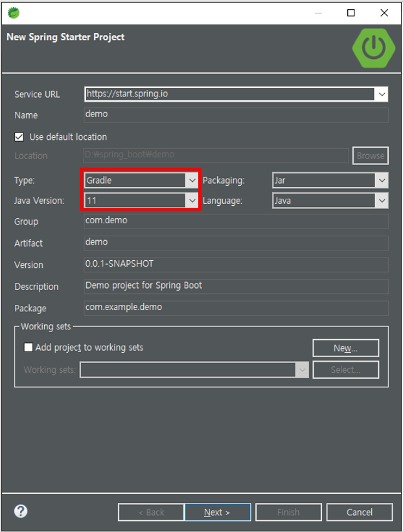Image resolution: width=403 pixels, height=532 pixels.
Task: Minimize the dialog window
Action: click(318, 13)
